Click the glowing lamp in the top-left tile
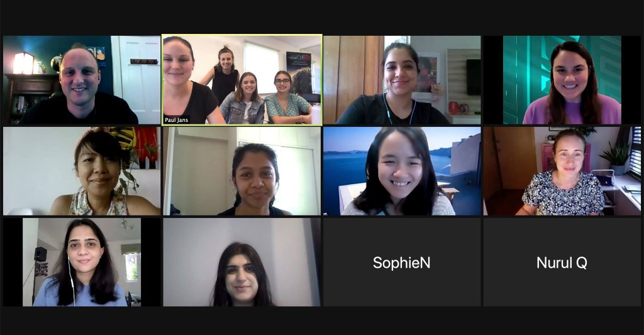This screenshot has width=644, height=335. [23, 63]
